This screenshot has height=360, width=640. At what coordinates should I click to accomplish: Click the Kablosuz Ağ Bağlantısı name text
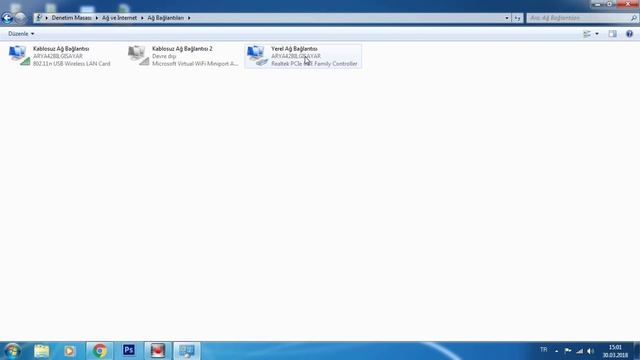pyautogui.click(x=61, y=49)
